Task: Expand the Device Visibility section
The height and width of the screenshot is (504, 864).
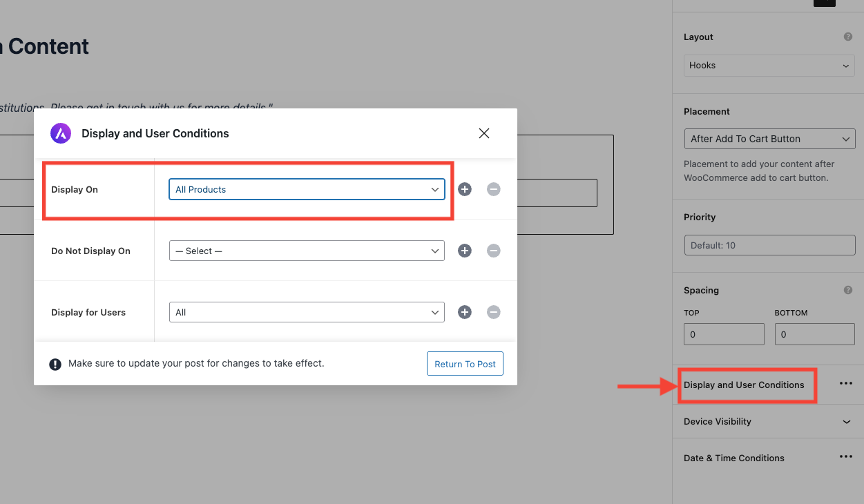Action: 846,422
